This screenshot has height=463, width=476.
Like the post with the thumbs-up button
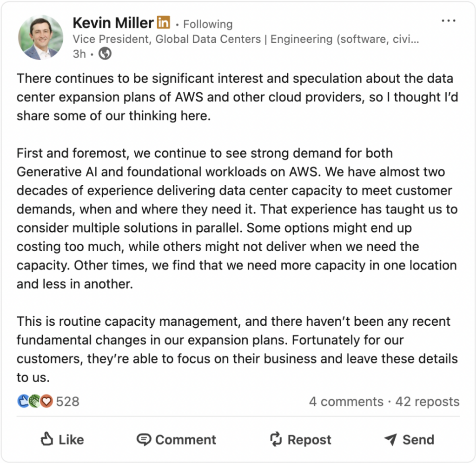point(62,439)
